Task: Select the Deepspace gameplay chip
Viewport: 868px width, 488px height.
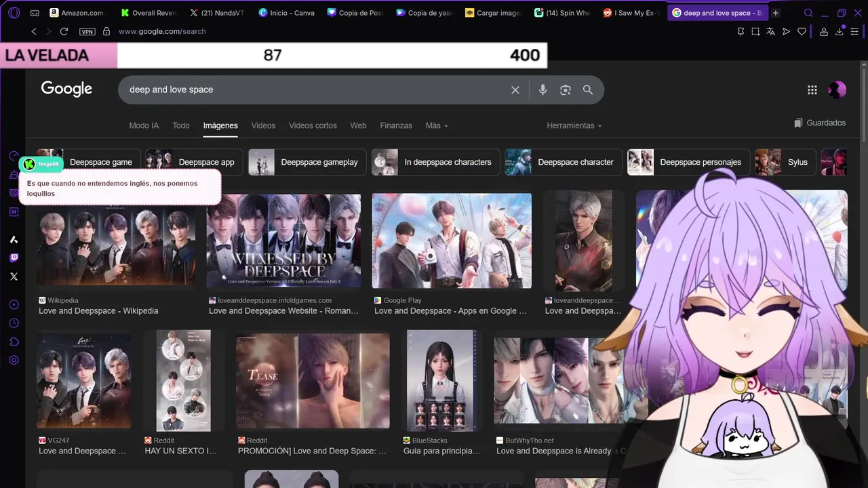Action: pyautogui.click(x=307, y=162)
